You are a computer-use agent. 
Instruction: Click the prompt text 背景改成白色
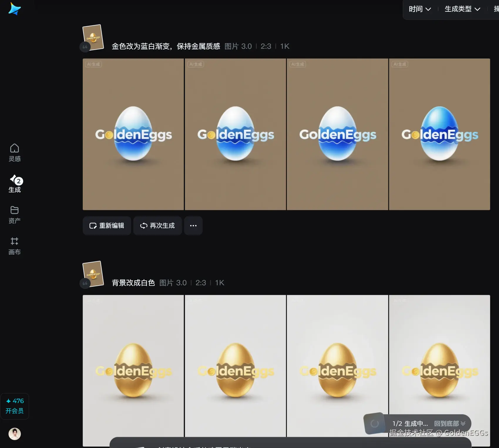click(x=133, y=283)
